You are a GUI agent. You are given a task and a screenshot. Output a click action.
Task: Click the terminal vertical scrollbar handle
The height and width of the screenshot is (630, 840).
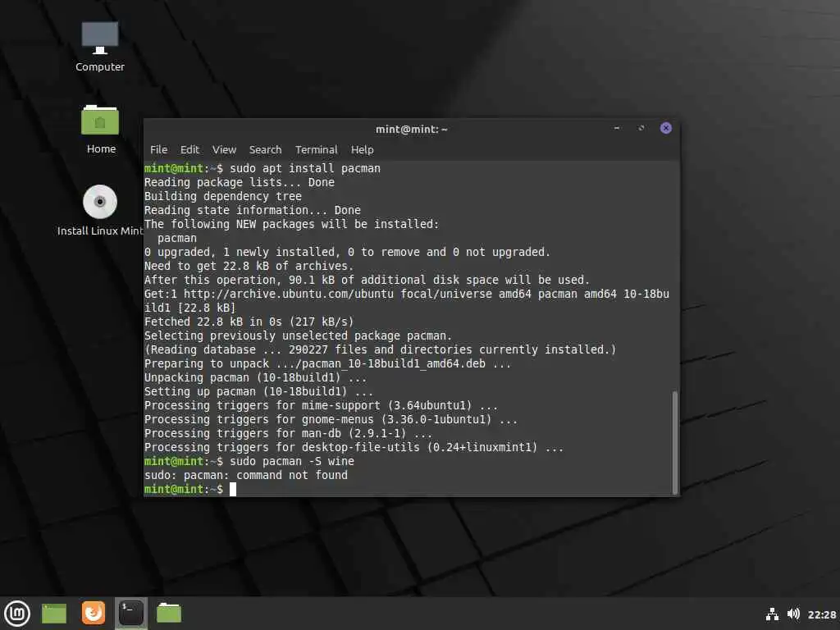coord(674,442)
